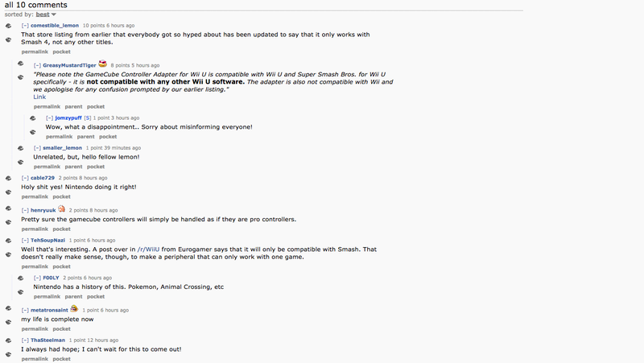The image size is (644, 363).
Task: Upvote cable729's comment
Action: coord(8,178)
